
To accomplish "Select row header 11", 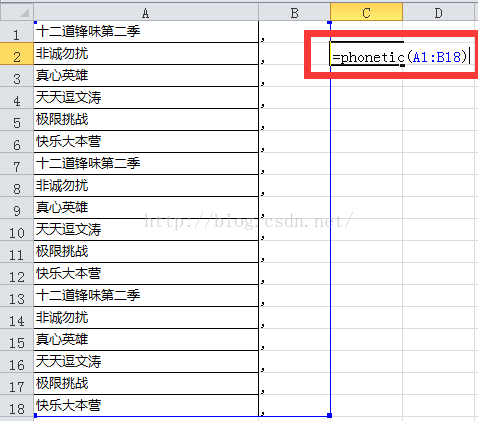I will pyautogui.click(x=17, y=252).
